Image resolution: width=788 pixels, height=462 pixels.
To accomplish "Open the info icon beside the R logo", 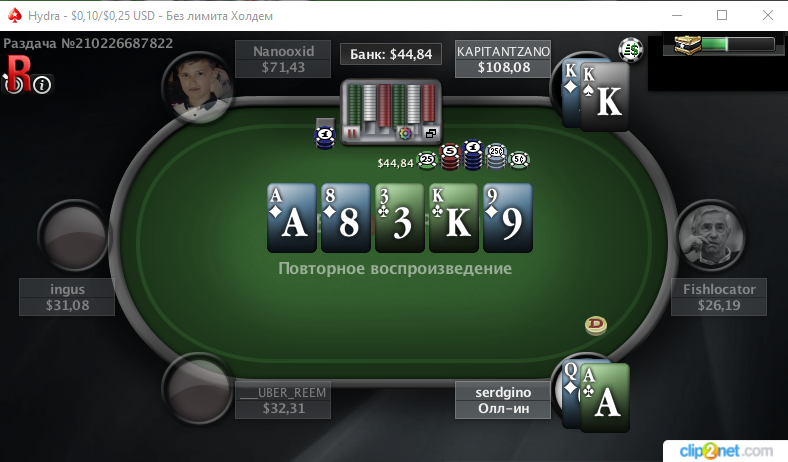I will (x=42, y=85).
